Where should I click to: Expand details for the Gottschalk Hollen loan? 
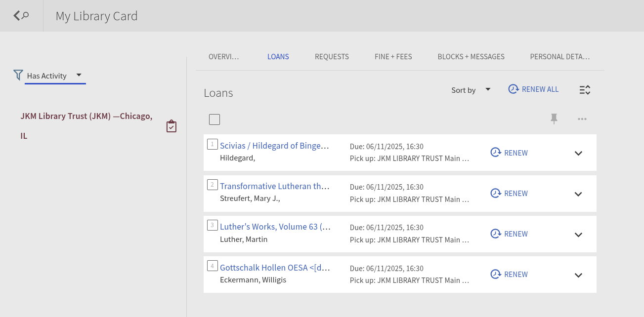pos(578,275)
